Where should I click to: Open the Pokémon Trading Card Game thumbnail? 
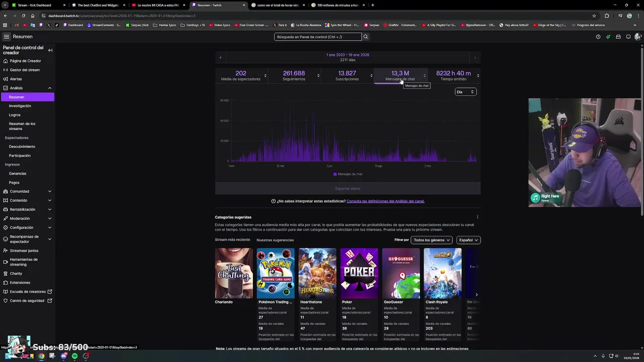point(276,273)
